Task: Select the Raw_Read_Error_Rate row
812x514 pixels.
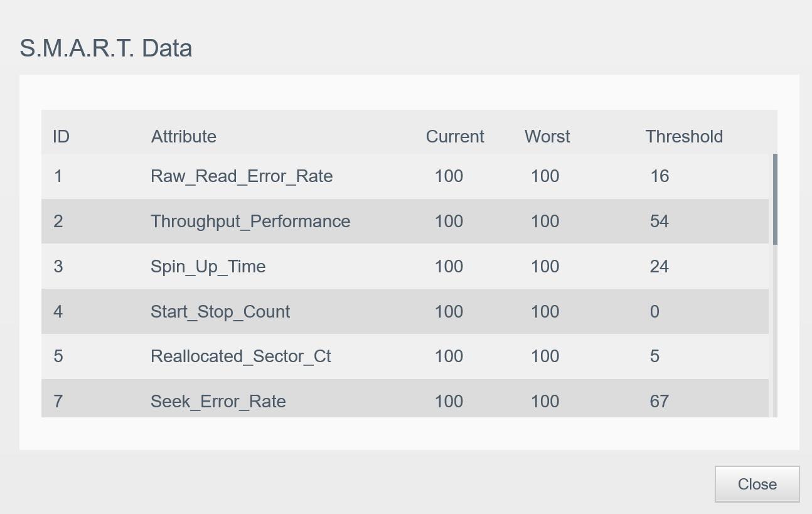Action: pos(405,176)
